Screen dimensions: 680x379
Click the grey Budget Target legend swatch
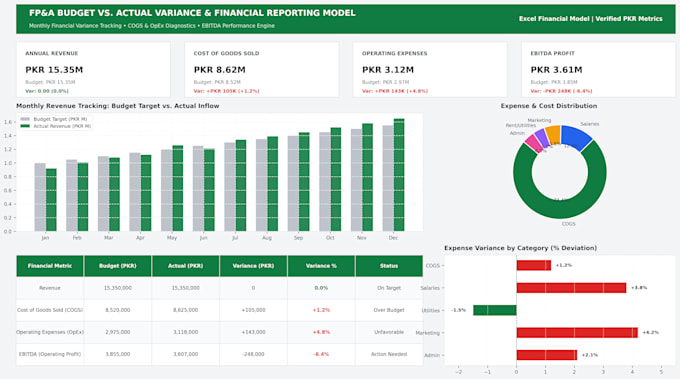point(25,119)
